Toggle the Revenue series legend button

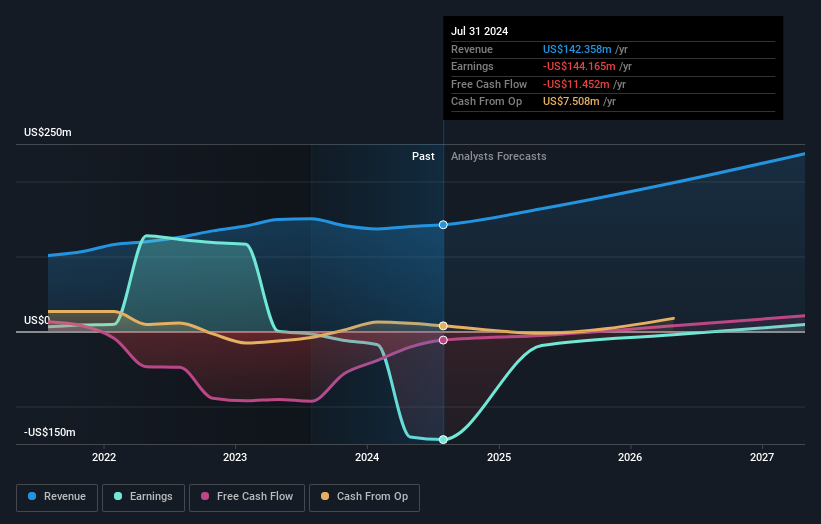[x=57, y=497]
